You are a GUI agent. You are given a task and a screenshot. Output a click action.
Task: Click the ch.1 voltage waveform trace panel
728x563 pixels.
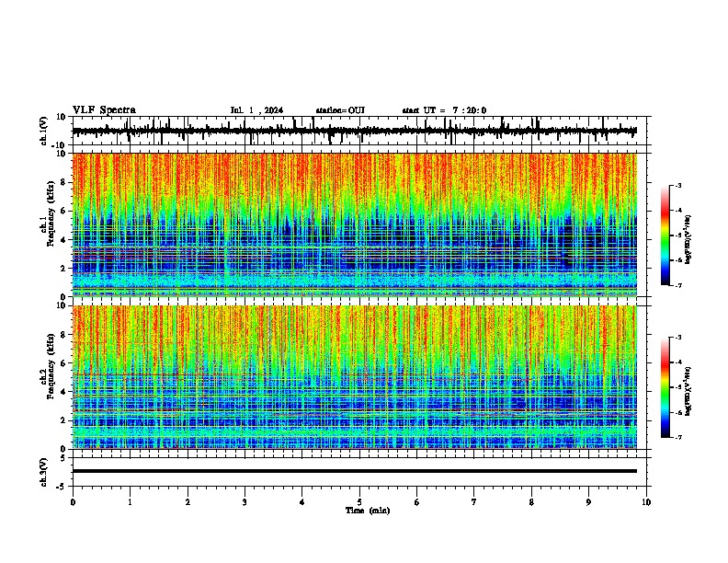pos(358,131)
